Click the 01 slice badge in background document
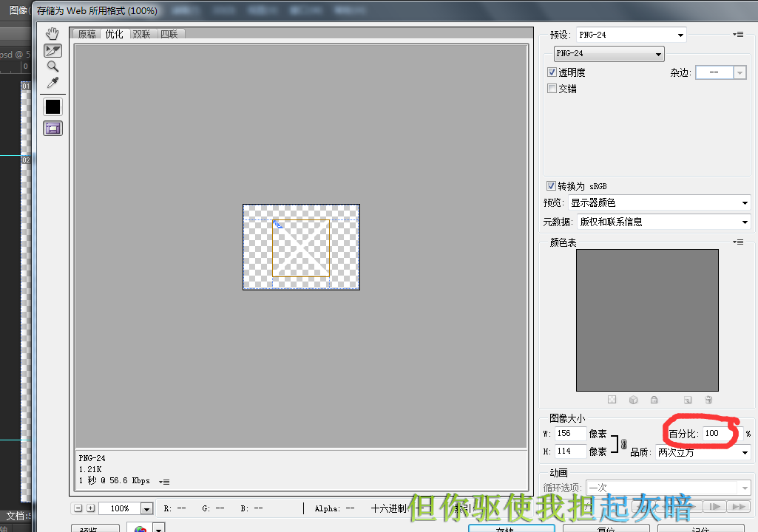Image resolution: width=758 pixels, height=532 pixels. pos(26,86)
